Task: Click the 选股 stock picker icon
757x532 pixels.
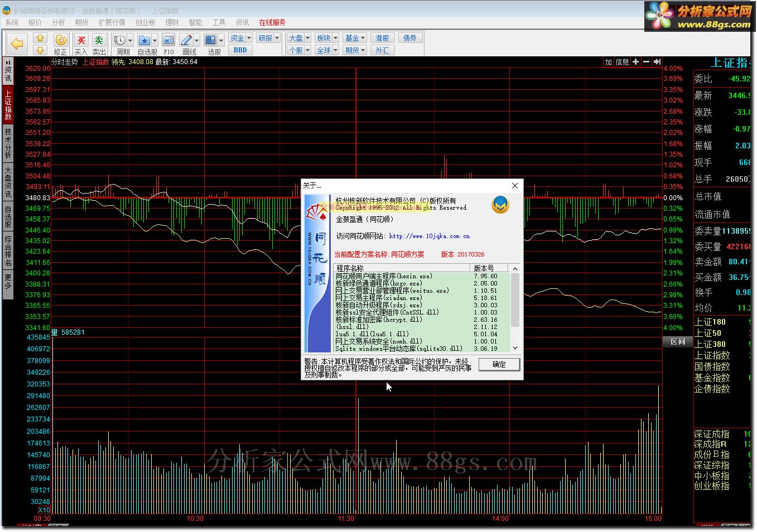Action: point(210,40)
